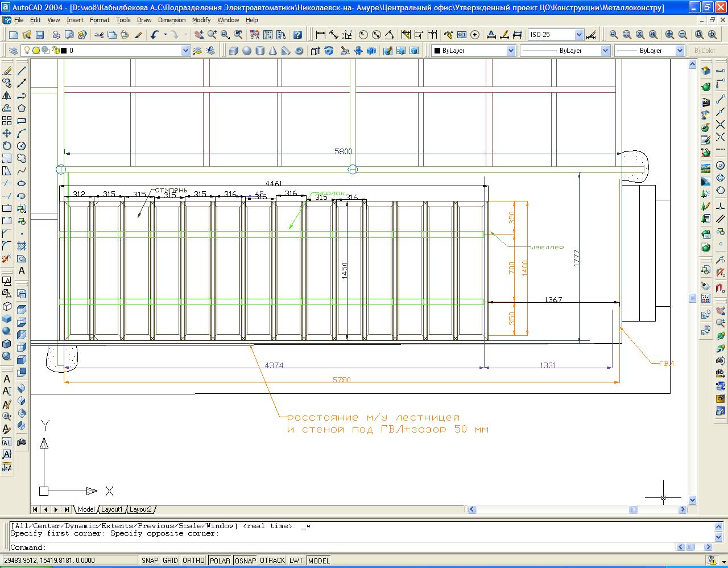Toggle ORTHO mode on

(193, 561)
